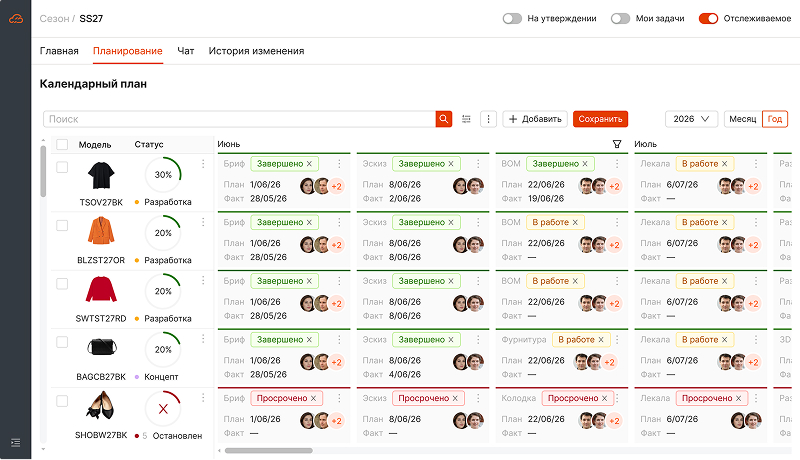
Task: Check the SHOBW27BK row checkbox
Action: (x=62, y=401)
